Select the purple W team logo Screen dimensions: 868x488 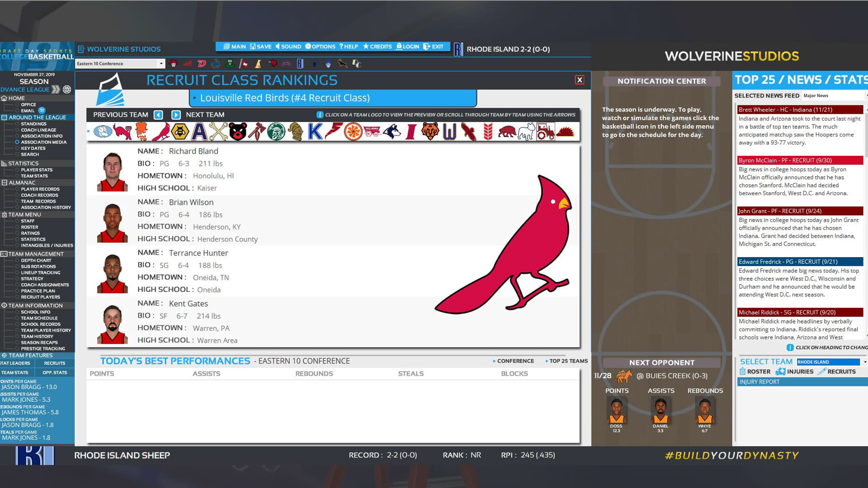pos(449,131)
